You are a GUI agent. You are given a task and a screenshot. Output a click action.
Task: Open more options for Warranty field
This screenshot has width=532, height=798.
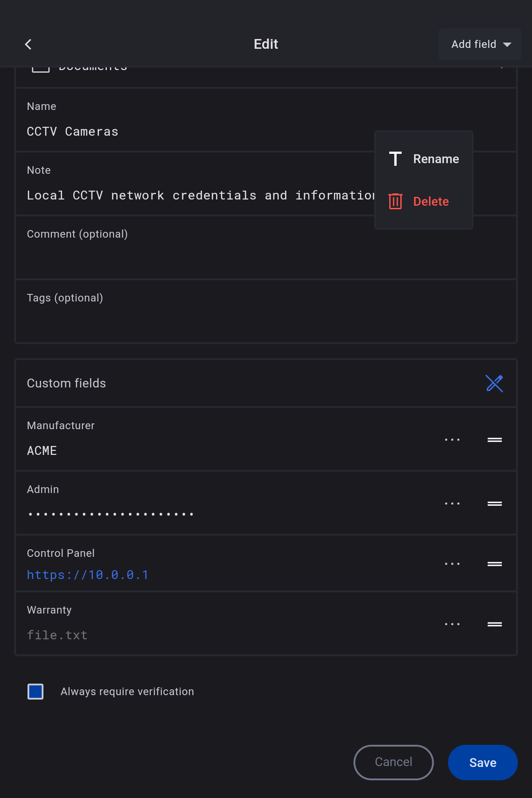(452, 624)
